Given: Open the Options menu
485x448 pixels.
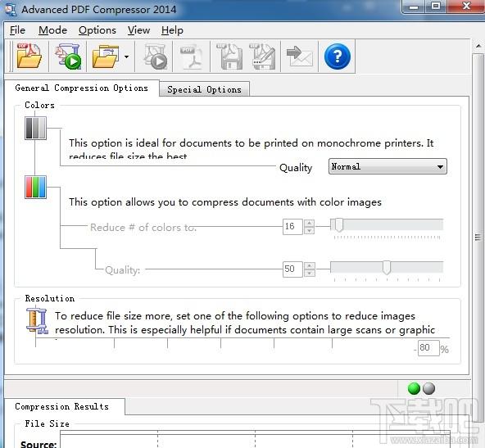Looking at the screenshot, I should tap(97, 30).
